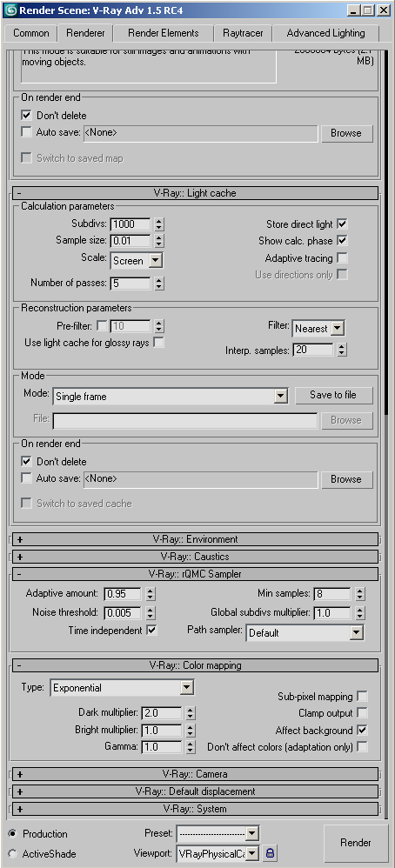The height and width of the screenshot is (868, 395).
Task: Open the Raytracer tab
Action: coord(244,33)
